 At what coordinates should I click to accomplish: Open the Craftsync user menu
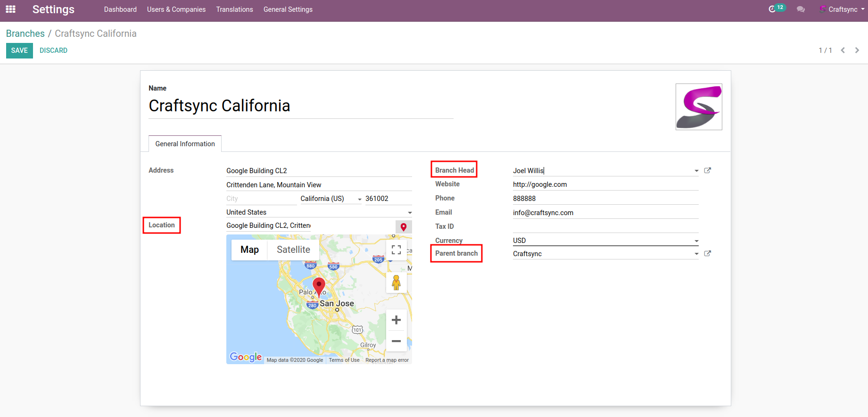[843, 9]
